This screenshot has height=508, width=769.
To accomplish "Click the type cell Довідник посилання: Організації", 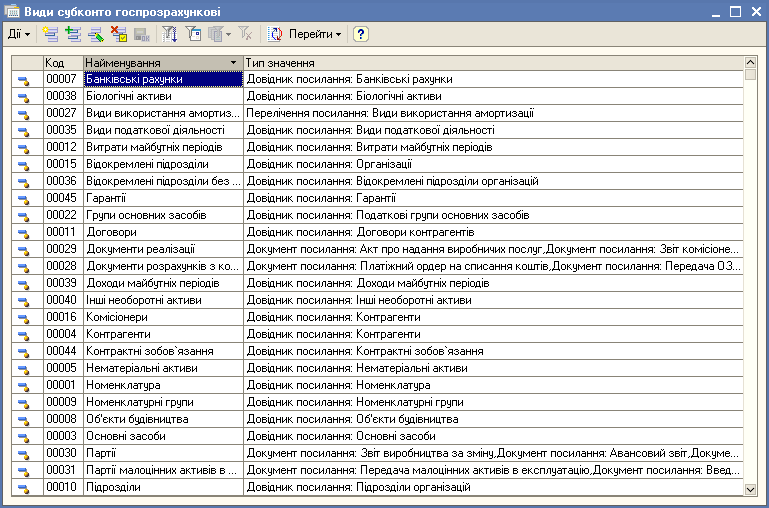I will click(493, 164).
